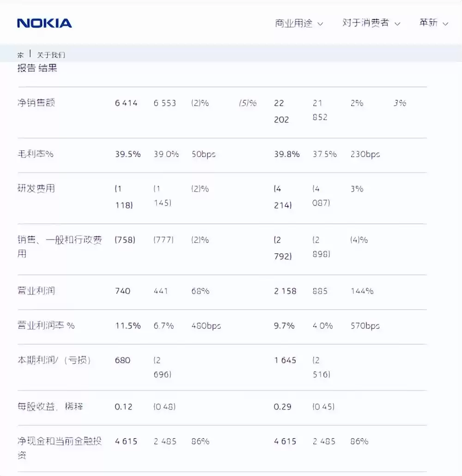The height and width of the screenshot is (476, 462).
Task: Click the 关于我们 breadcrumb link
Action: point(52,55)
